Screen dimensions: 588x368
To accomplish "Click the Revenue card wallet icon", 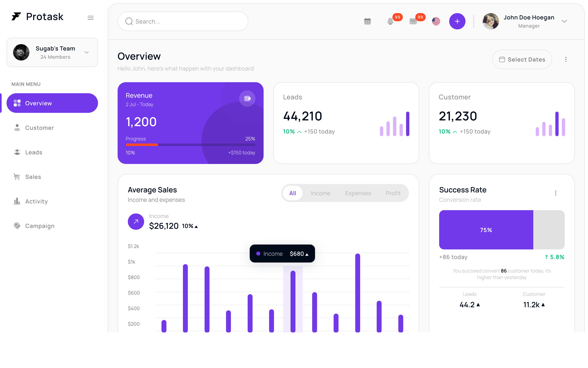I will tap(247, 99).
